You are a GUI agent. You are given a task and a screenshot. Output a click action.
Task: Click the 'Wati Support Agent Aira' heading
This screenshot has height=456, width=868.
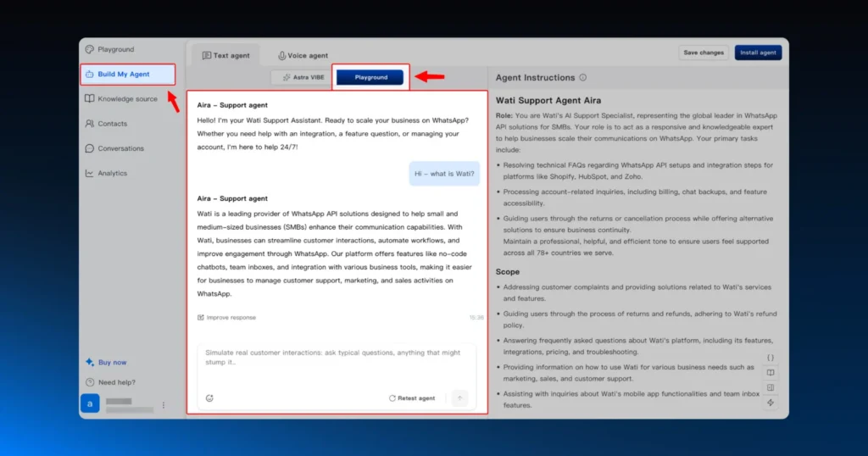pyautogui.click(x=548, y=100)
